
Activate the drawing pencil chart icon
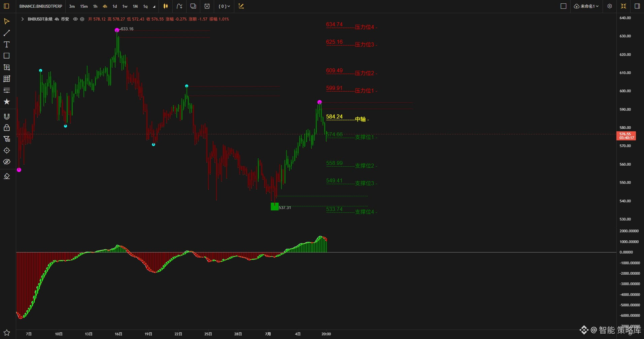coord(241,6)
